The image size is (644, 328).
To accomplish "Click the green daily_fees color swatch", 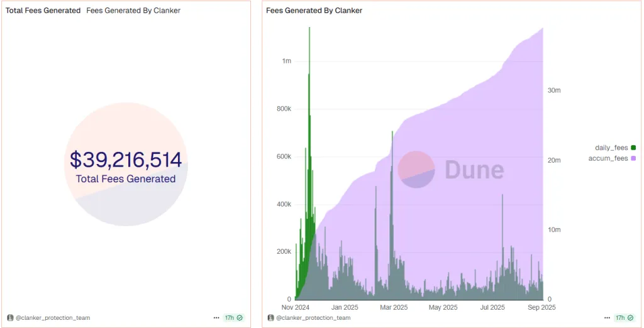I will tap(633, 148).
